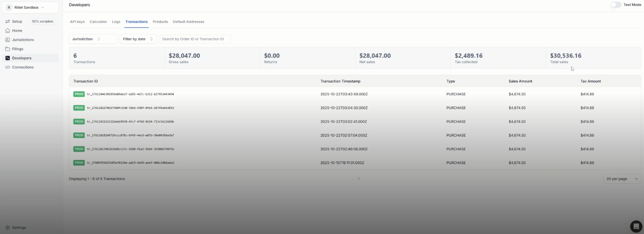Click the Jurisdictions map icon
644x234 pixels.
point(8,40)
